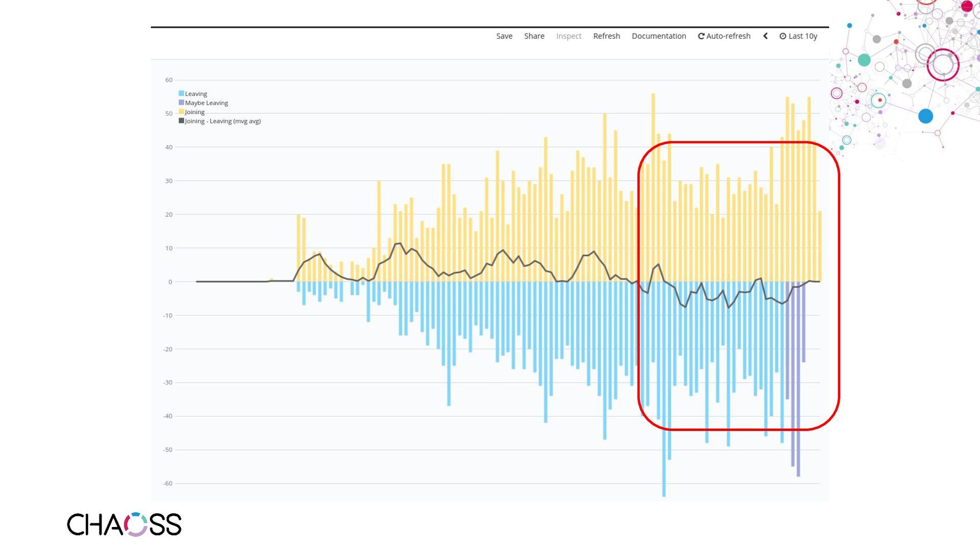
Task: Click the greyed-out Inspect option
Action: pos(569,36)
